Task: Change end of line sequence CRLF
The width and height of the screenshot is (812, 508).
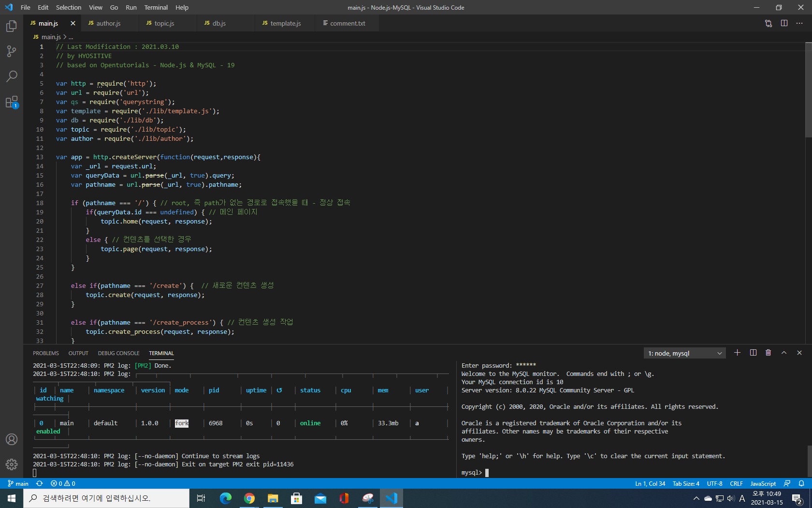Action: (736, 483)
